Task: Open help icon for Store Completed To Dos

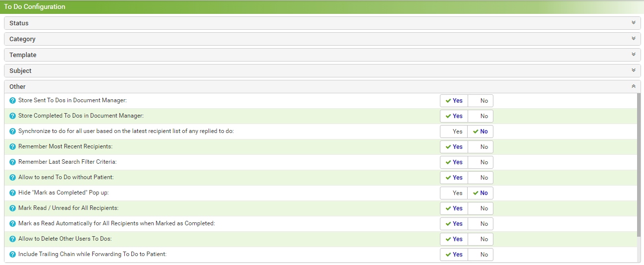Action: (x=13, y=116)
